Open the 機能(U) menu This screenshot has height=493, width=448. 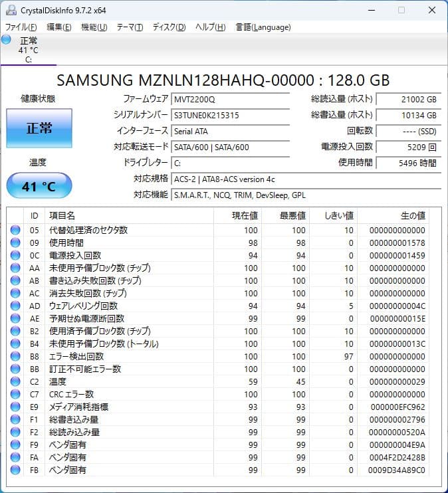94,27
